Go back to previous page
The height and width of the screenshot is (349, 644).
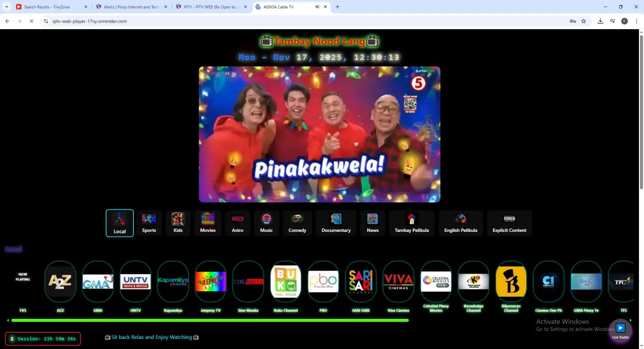tap(7, 21)
